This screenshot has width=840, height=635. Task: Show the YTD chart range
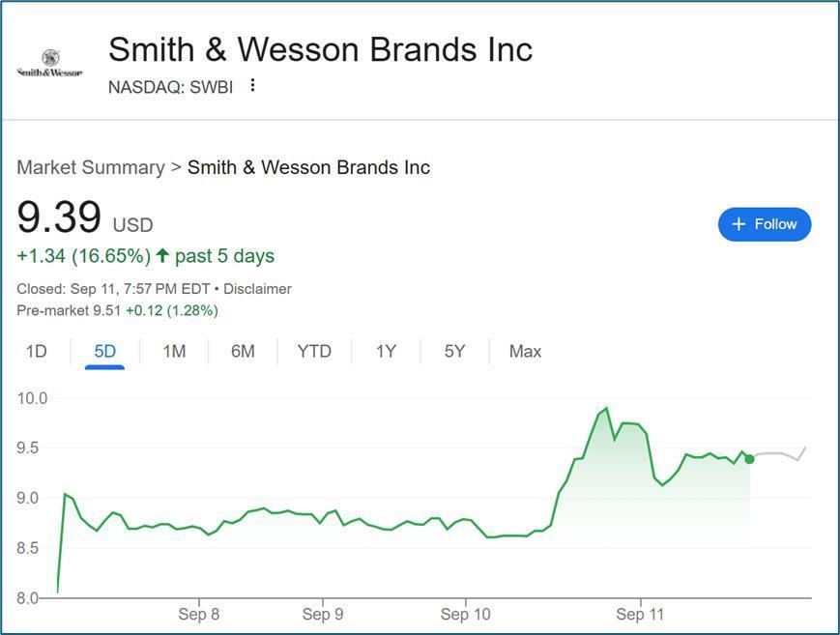tap(314, 352)
